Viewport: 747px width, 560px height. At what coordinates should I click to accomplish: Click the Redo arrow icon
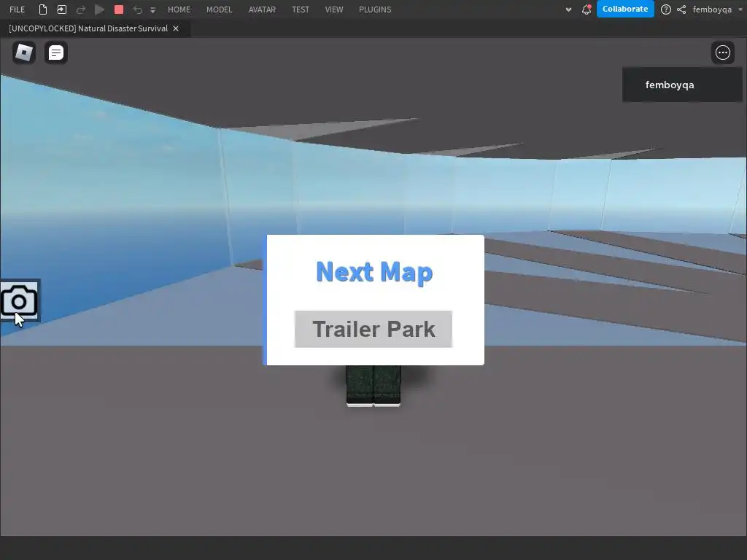coord(81,9)
